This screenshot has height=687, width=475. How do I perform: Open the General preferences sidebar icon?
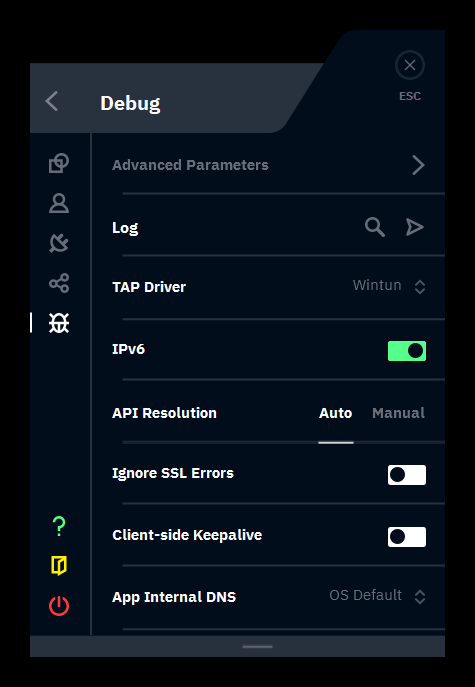[59, 163]
